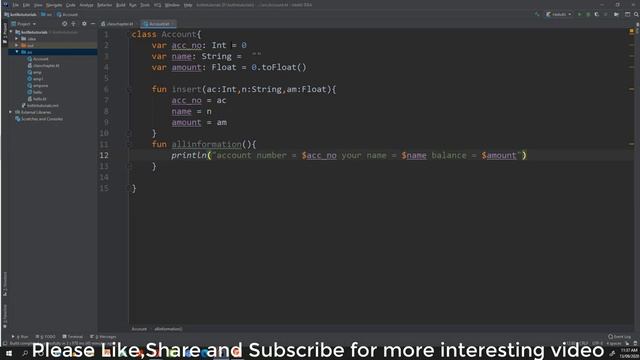Click the collapse all icon in Project panel

coord(73,24)
